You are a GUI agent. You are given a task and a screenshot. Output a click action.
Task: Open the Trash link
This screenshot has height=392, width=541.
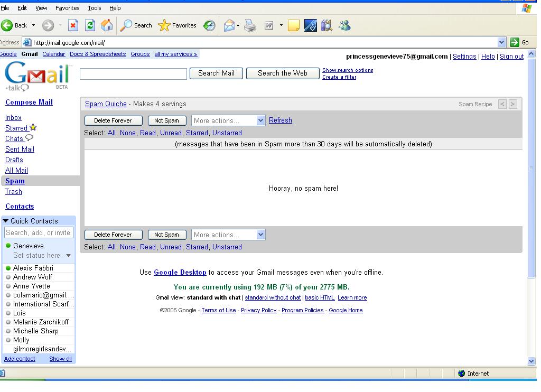14,192
